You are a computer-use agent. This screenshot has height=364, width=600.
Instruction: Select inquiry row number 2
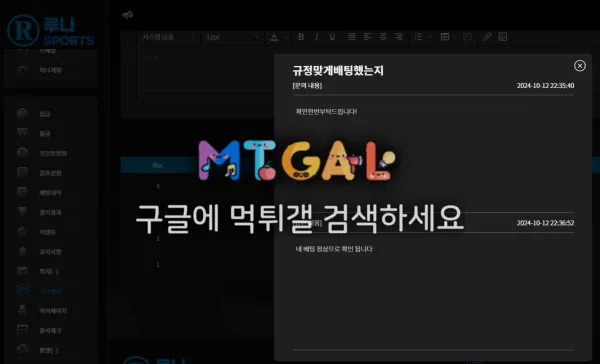(x=158, y=239)
